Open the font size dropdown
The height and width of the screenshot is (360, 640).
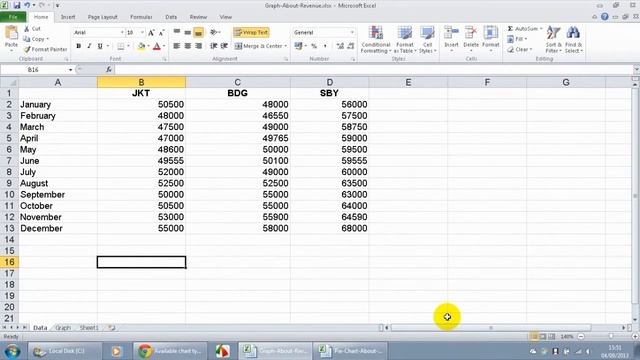(142, 32)
